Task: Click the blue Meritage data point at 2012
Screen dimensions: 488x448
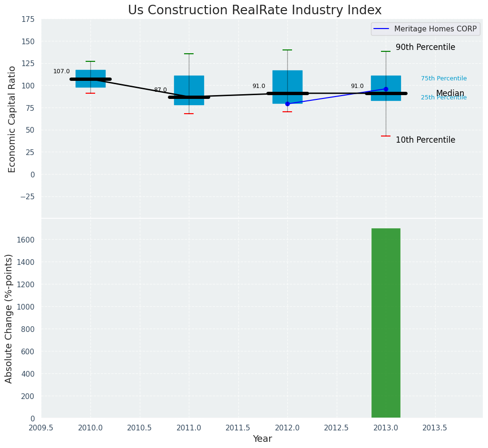Action: pos(287,104)
